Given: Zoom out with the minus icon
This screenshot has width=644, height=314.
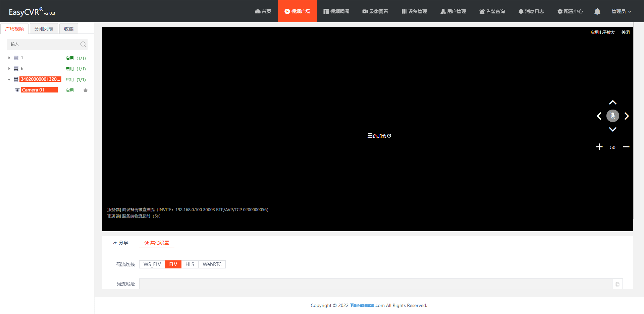Looking at the screenshot, I should (626, 147).
